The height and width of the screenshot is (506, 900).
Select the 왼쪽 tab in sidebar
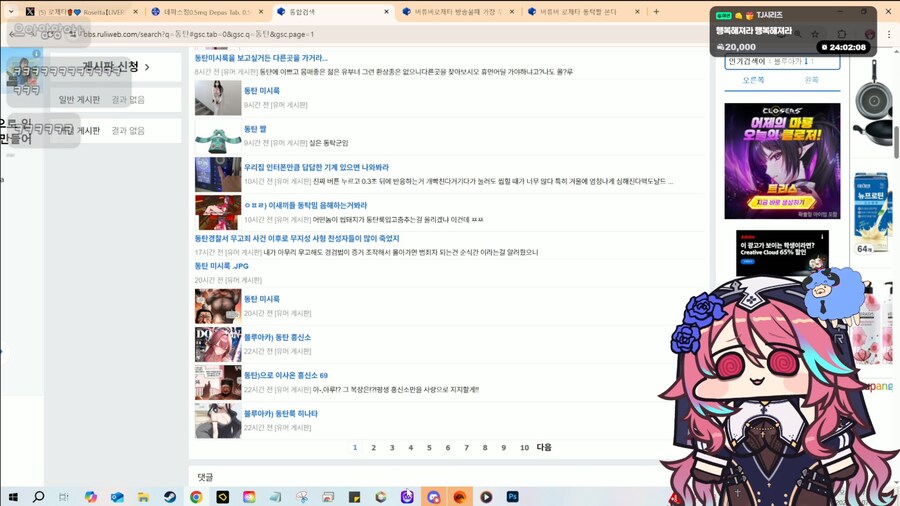tap(811, 80)
